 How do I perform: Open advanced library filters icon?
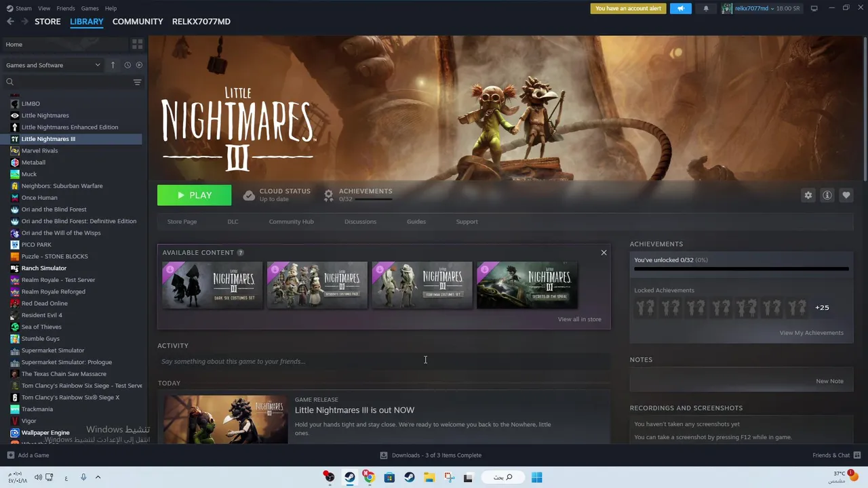(138, 82)
